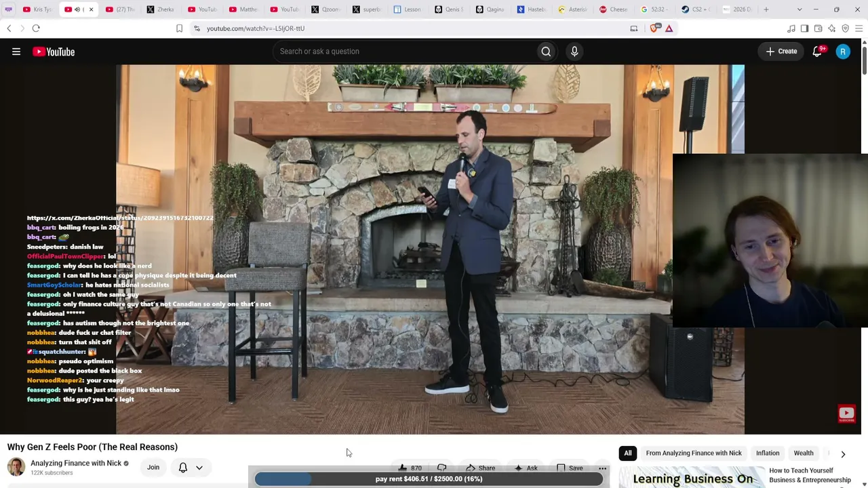Open the browser media control icon
Image resolution: width=868 pixels, height=488 pixels.
pos(791,28)
